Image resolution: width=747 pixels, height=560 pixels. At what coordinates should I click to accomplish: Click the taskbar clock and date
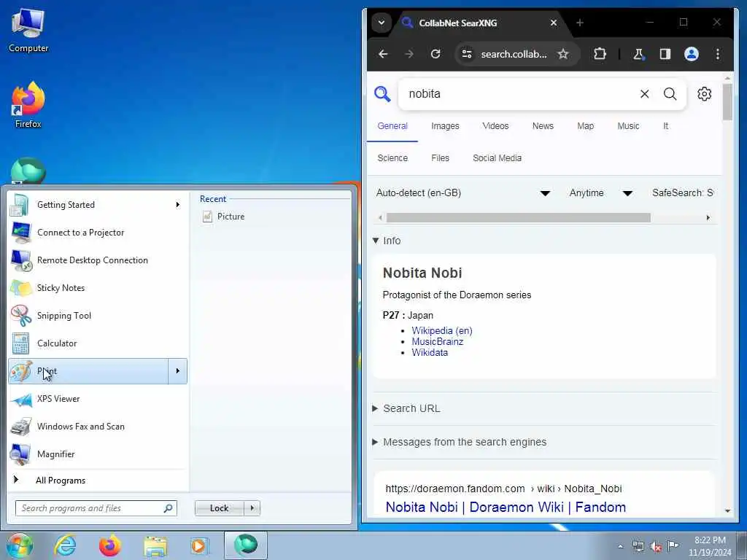click(710, 546)
